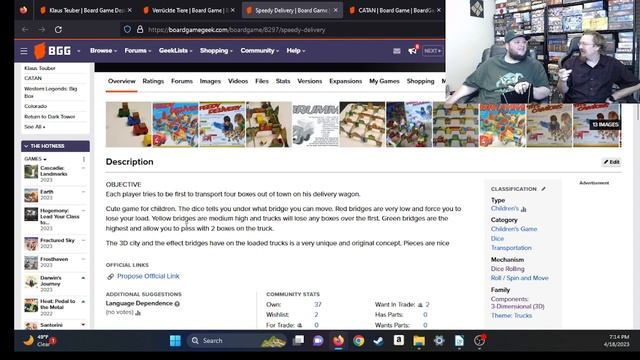Open the GAMES dropdown in The Hotness
Screen dimensions: 640x360
pyautogui.click(x=35, y=159)
